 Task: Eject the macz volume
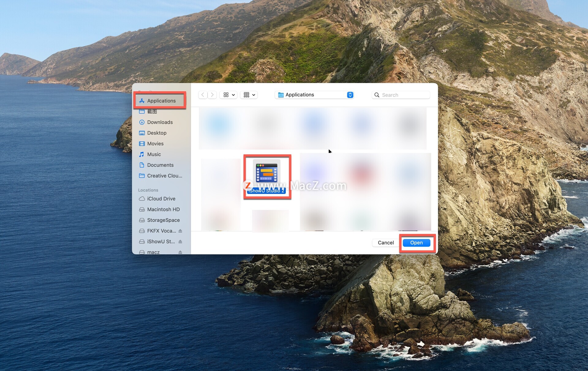pyautogui.click(x=180, y=252)
